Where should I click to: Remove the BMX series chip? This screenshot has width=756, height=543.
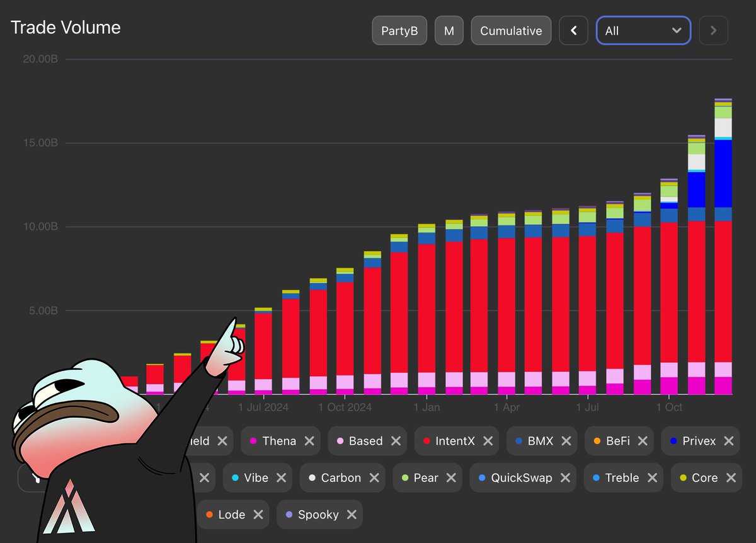566,441
